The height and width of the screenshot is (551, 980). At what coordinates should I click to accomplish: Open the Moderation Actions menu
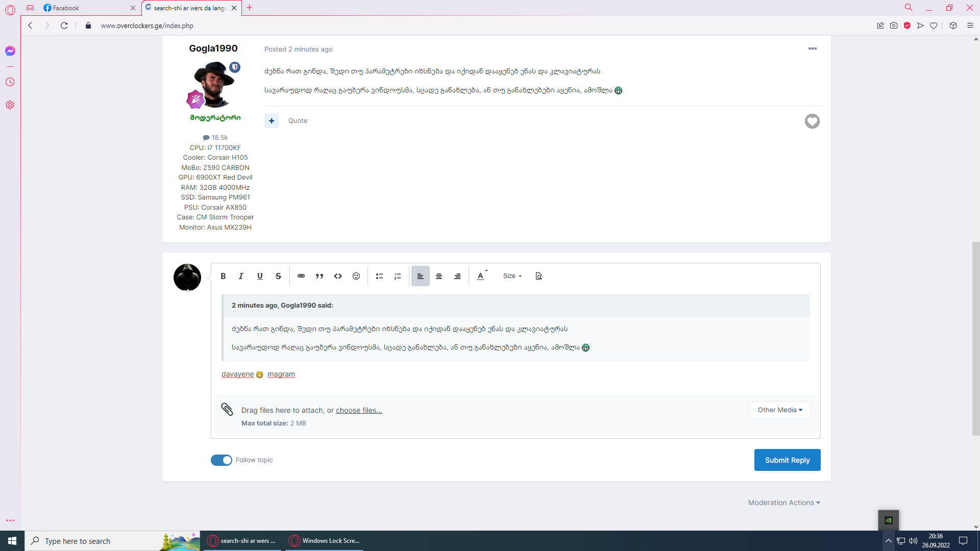pyautogui.click(x=784, y=503)
